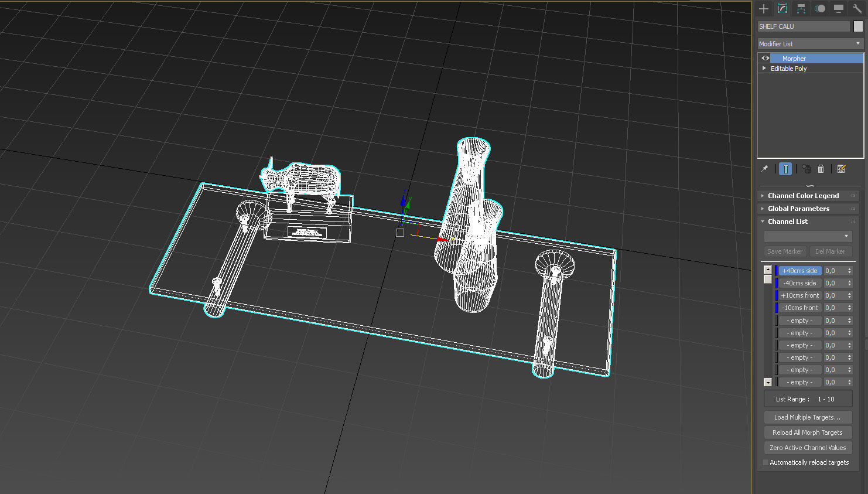This screenshot has width=868, height=494.
Task: Toggle Show End Result button
Action: click(x=785, y=169)
